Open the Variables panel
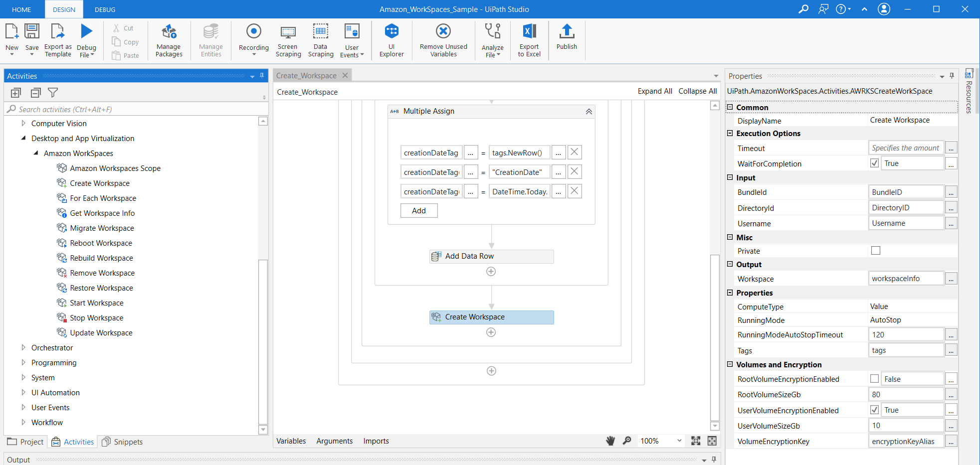980x465 pixels. [x=291, y=441]
